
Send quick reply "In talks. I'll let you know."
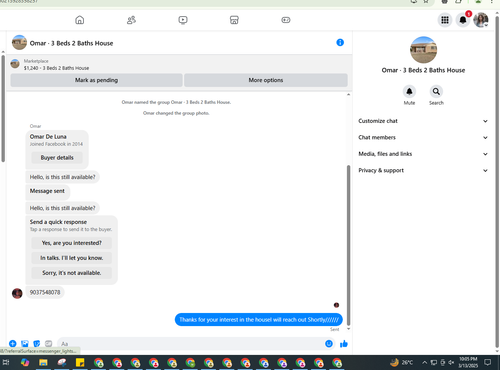[72, 258]
